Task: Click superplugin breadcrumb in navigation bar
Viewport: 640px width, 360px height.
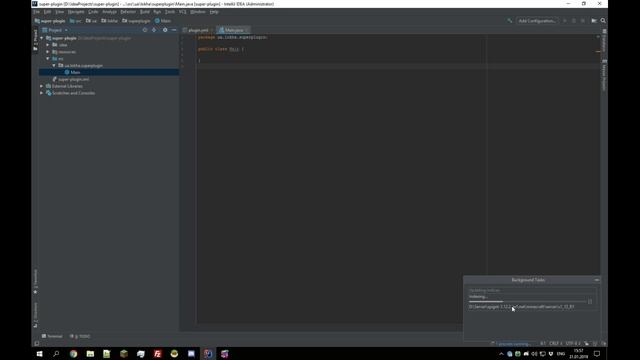Action: [x=136, y=21]
